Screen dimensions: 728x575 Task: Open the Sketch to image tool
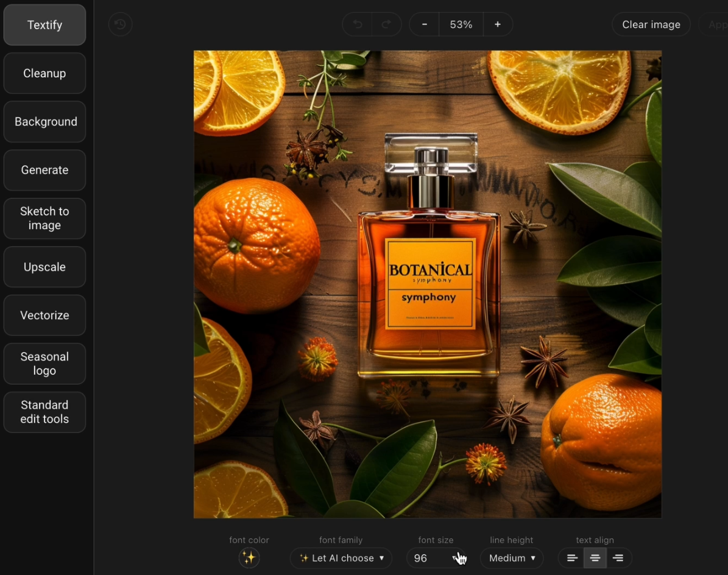44,218
